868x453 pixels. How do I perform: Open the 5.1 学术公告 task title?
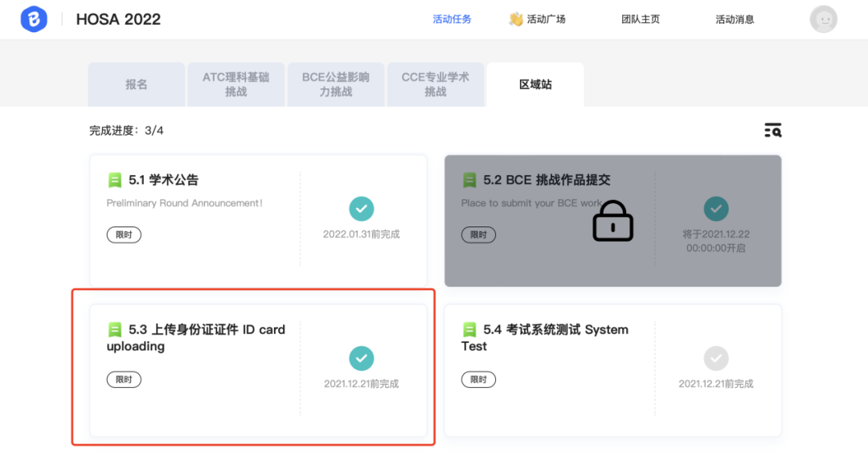tap(163, 180)
